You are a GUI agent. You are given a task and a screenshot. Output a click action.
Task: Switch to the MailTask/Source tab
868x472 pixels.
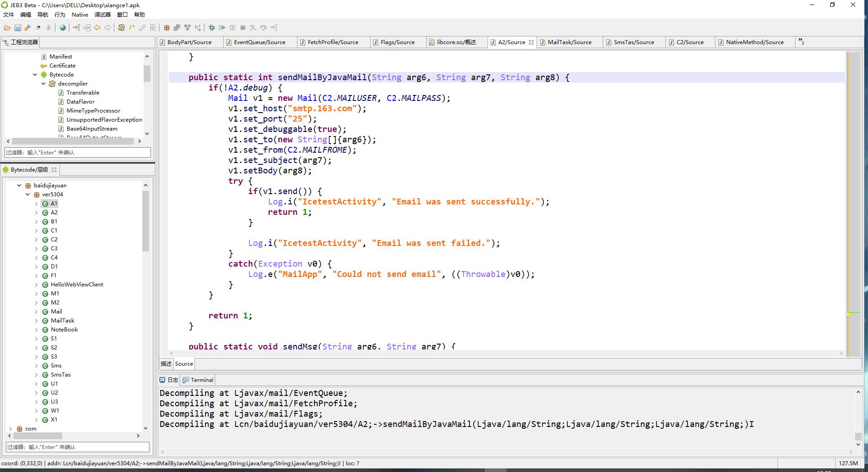(570, 42)
